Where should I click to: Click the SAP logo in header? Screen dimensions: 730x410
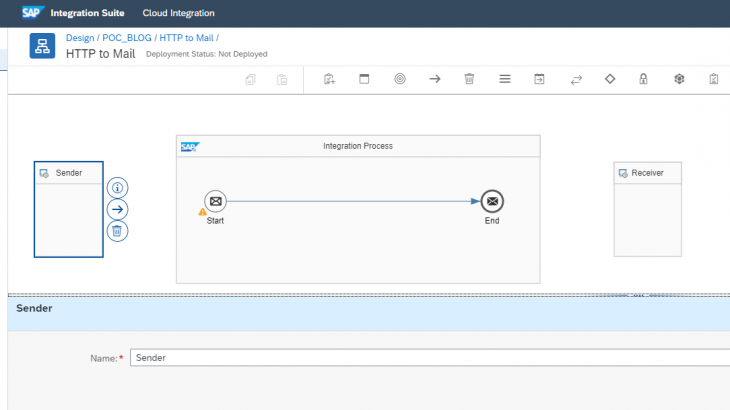(33, 13)
